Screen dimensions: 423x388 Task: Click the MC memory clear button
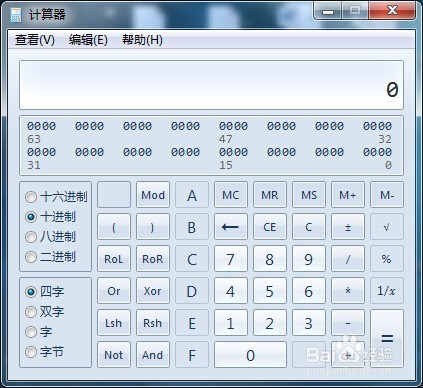tap(231, 195)
